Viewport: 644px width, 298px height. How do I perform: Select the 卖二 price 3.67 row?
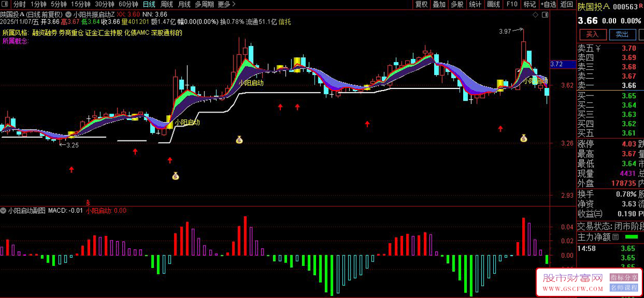[x=610, y=76]
